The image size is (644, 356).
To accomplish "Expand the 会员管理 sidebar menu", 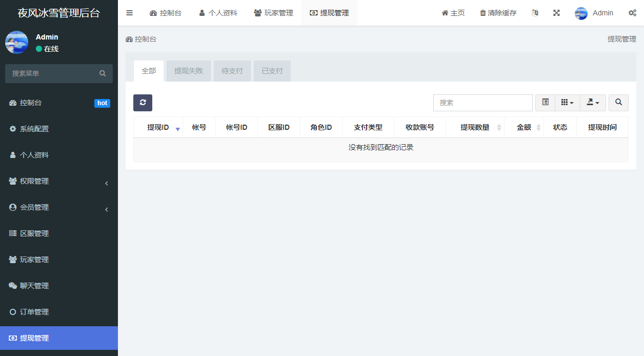I will pos(59,207).
